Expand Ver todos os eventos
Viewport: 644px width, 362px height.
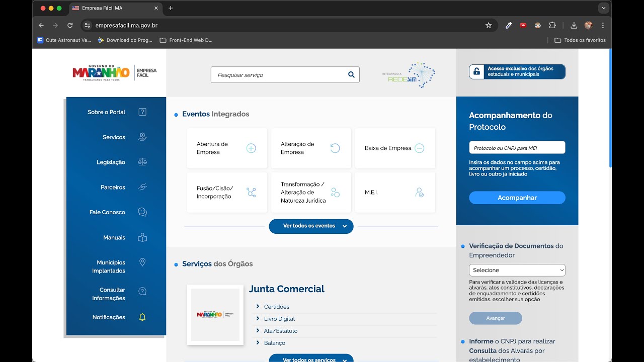(311, 226)
